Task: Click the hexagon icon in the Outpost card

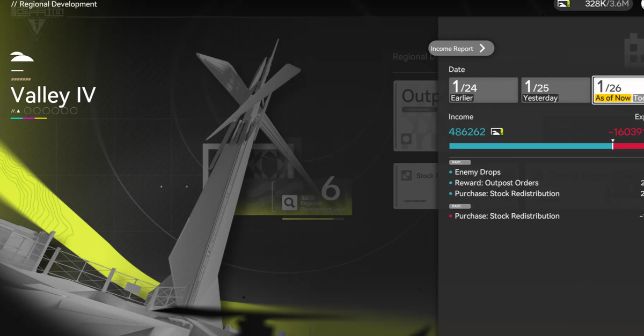Action: click(406, 139)
